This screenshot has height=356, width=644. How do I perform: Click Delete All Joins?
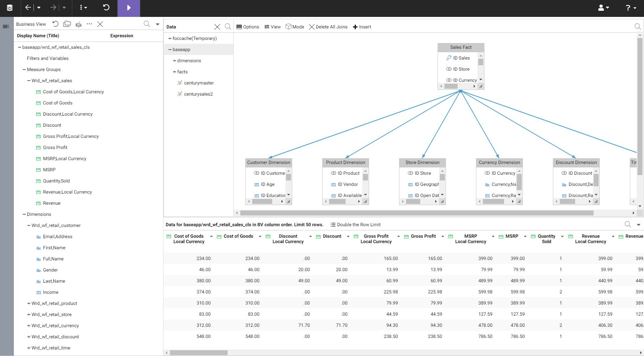[329, 26]
